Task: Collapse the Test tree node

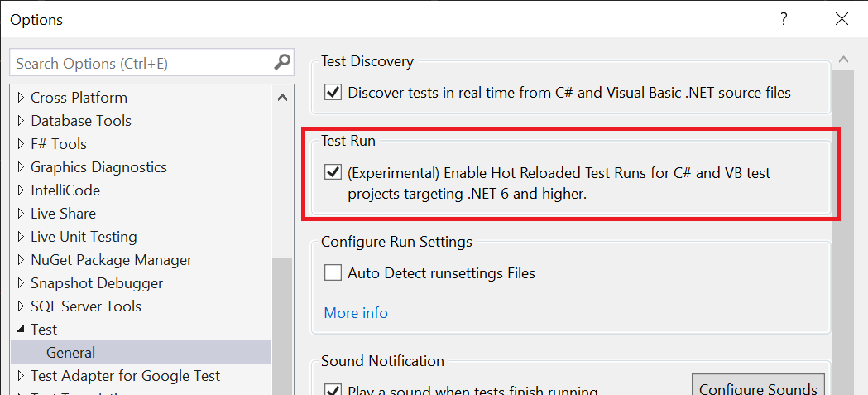Action: pyautogui.click(x=21, y=330)
